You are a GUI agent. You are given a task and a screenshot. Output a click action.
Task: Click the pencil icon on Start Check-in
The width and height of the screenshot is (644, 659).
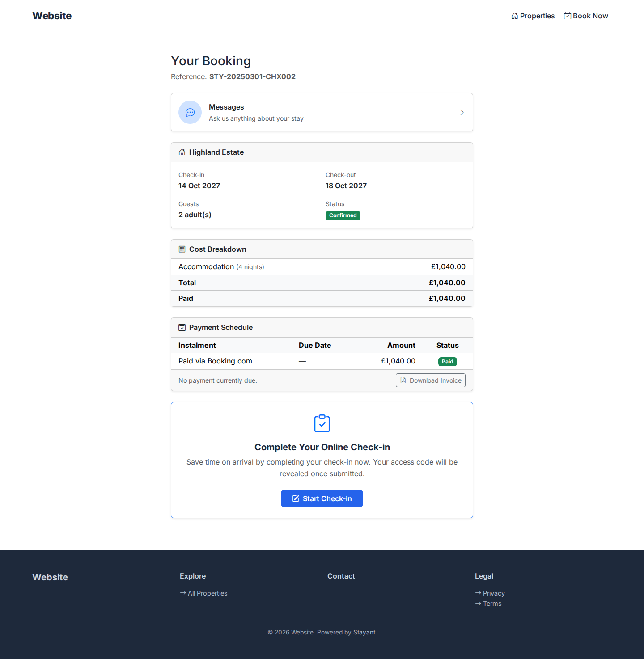tap(296, 498)
